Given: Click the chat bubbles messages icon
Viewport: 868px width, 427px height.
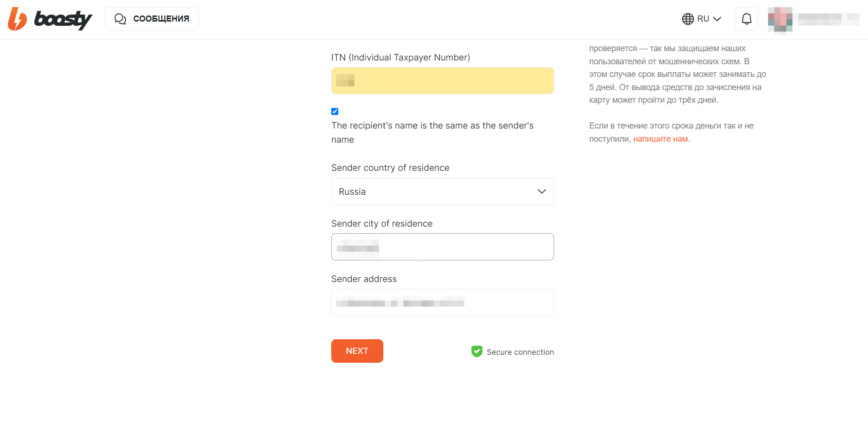Looking at the screenshot, I should tap(120, 19).
